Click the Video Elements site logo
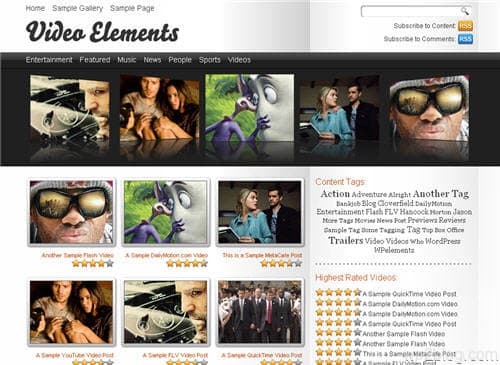This screenshot has height=365, width=500. (102, 32)
